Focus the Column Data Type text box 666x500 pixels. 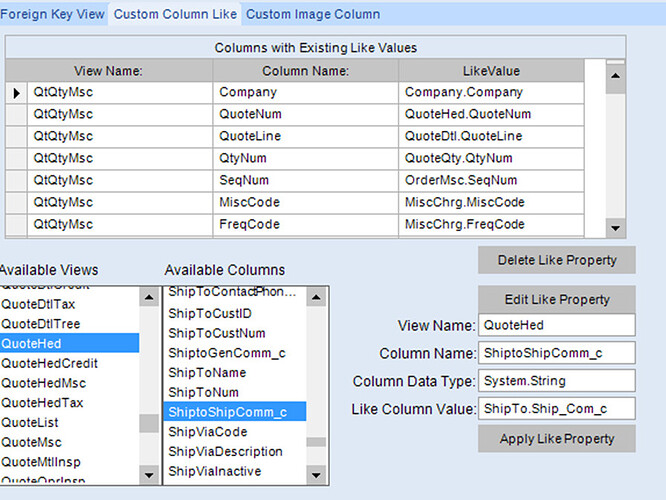pyautogui.click(x=556, y=381)
